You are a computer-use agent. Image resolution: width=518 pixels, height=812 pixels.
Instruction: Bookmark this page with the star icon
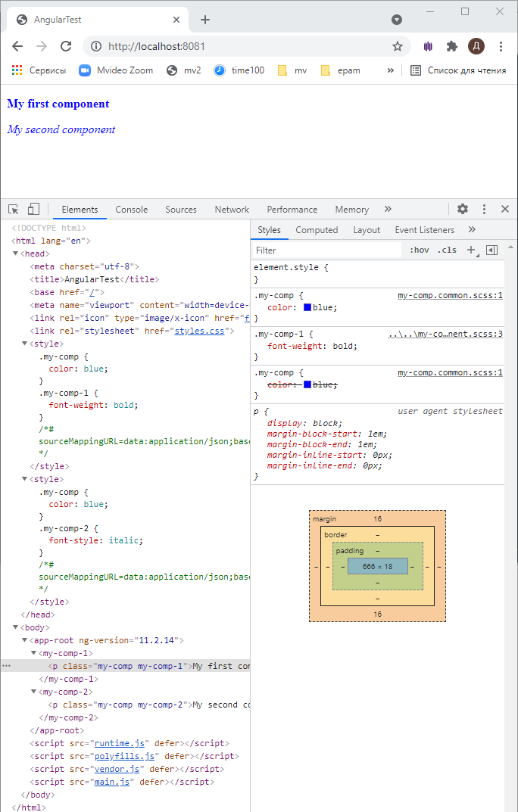(397, 46)
